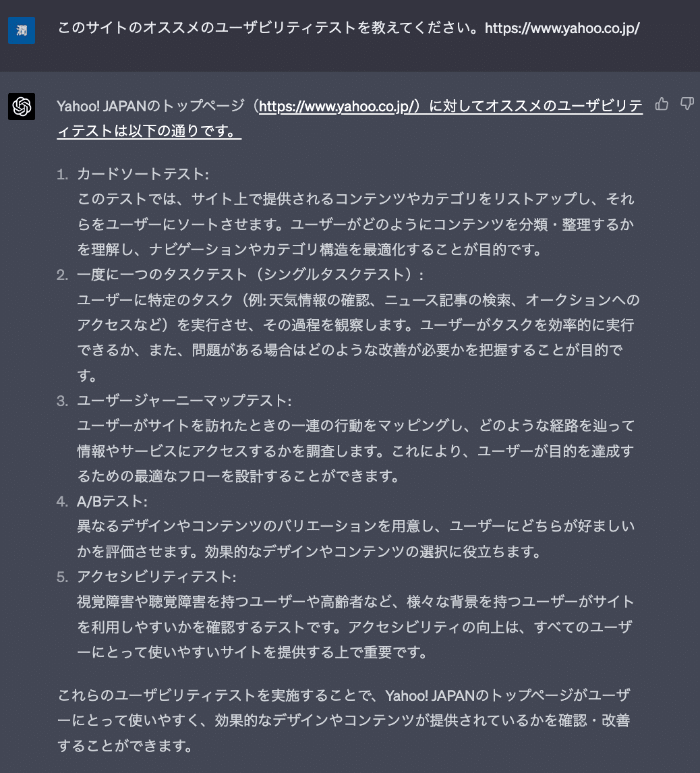Click the カードソートテスト list heading
Image resolution: width=700 pixels, height=773 pixels.
click(143, 174)
